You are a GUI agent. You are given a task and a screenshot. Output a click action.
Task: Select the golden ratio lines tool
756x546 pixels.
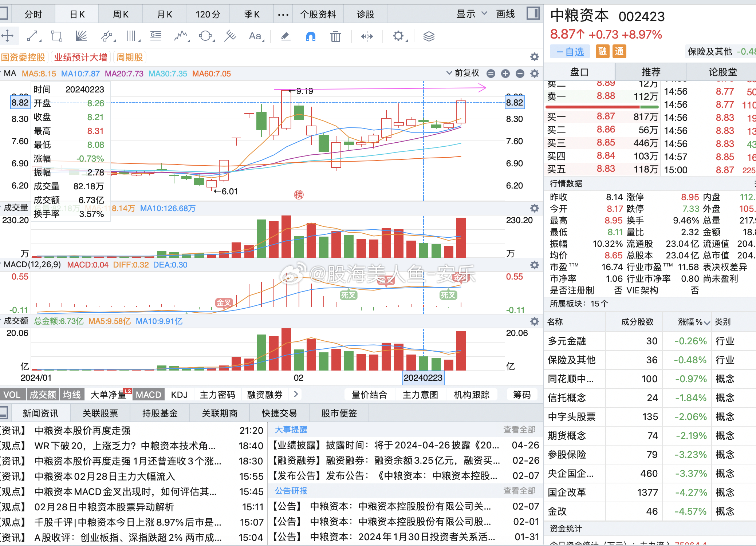coord(156,36)
